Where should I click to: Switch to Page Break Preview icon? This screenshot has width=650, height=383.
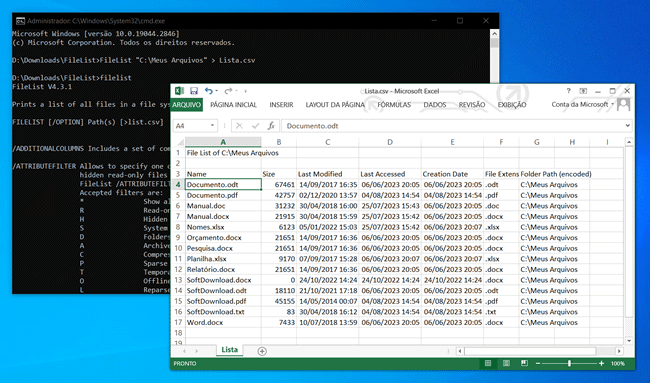coord(524,364)
